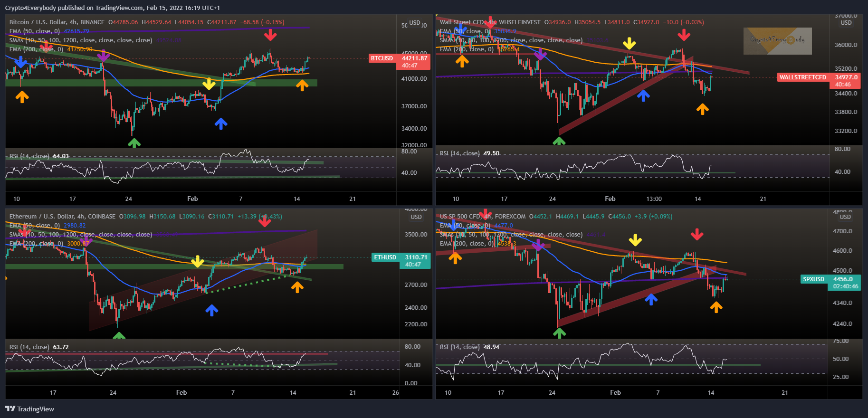Click the 33800.0 price axis label

(846, 112)
